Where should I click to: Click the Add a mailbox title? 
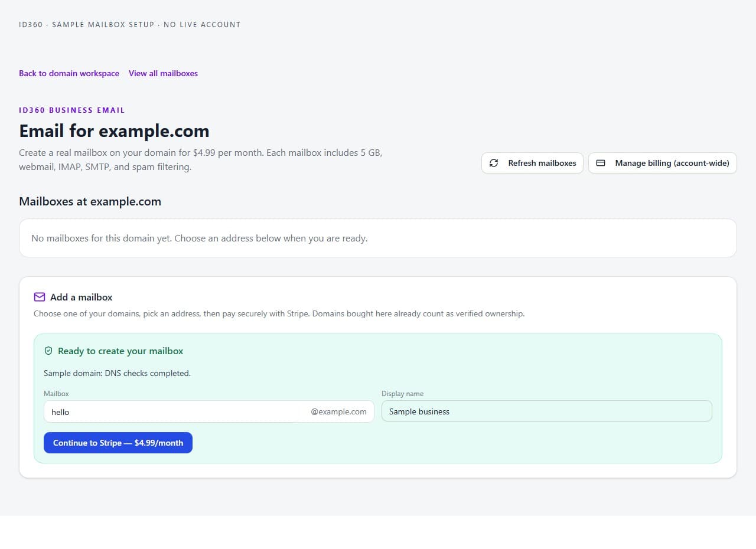[x=81, y=297]
